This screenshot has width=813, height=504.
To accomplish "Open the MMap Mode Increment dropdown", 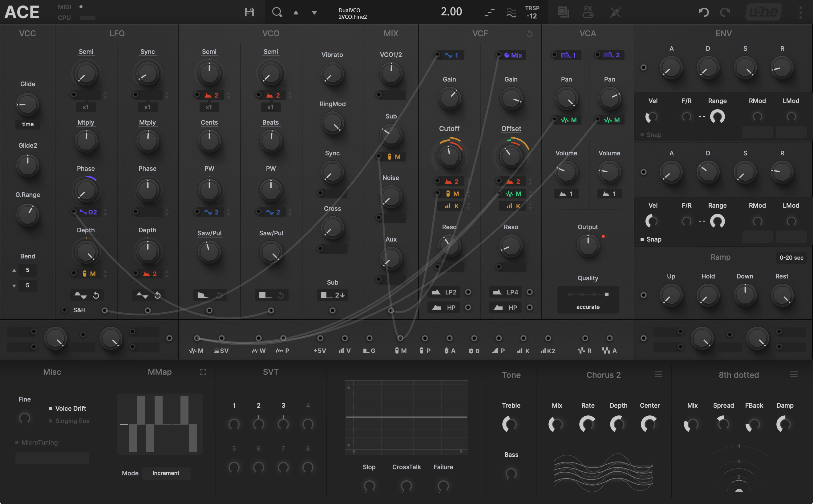I will coord(166,473).
